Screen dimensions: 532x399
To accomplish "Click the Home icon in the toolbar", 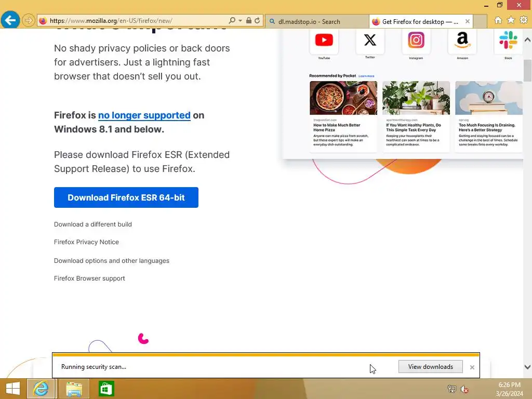I will pos(498,20).
